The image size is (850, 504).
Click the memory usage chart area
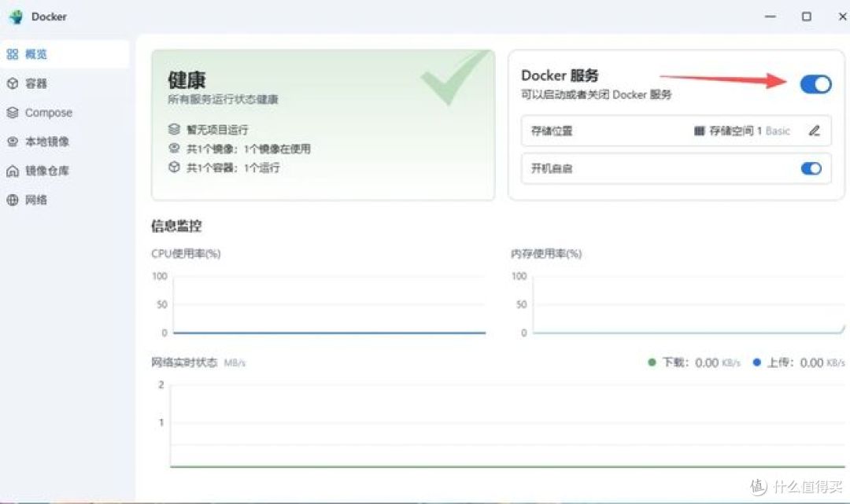pyautogui.click(x=689, y=305)
